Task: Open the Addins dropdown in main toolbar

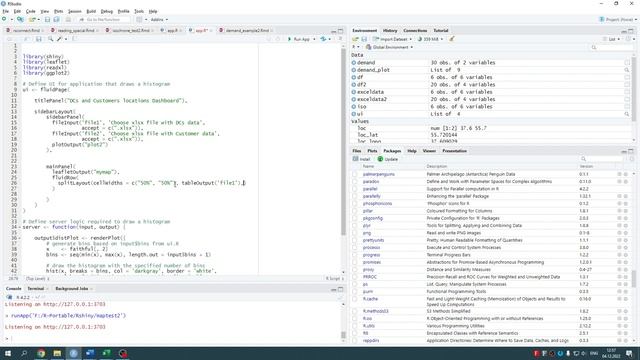Action: coord(159,20)
